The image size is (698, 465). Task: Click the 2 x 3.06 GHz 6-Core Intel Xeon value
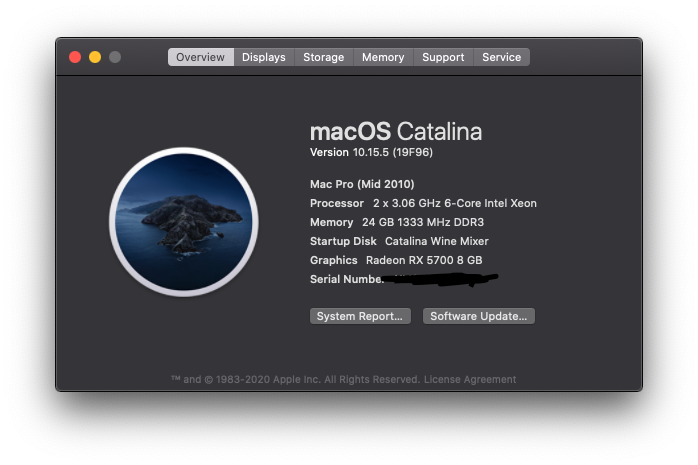(x=455, y=203)
